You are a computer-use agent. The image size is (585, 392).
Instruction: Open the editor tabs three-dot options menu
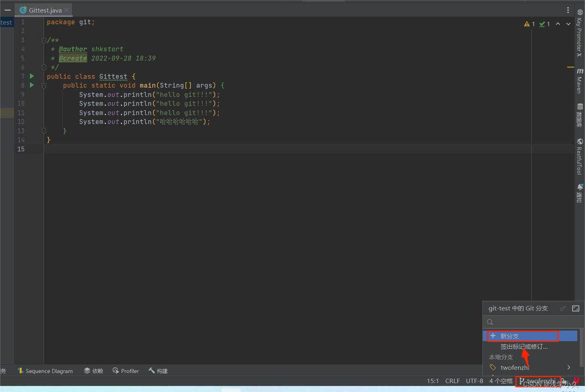coord(568,10)
